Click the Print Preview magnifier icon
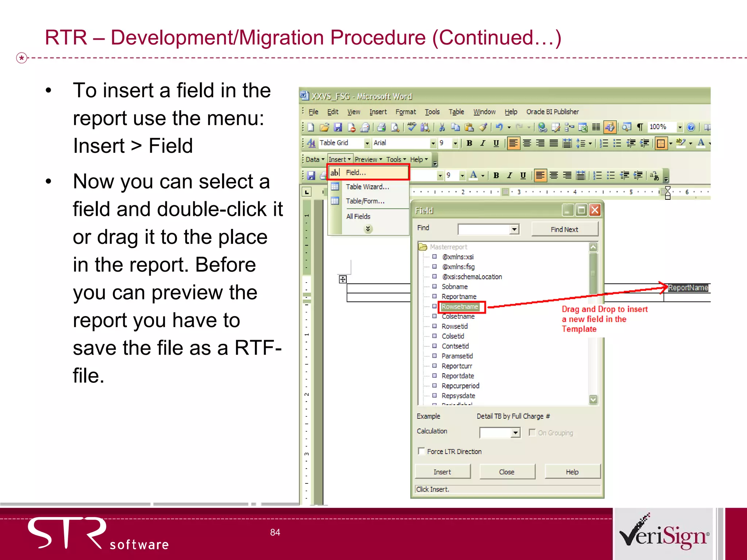Image resolution: width=747 pixels, height=560 pixels. [395, 127]
